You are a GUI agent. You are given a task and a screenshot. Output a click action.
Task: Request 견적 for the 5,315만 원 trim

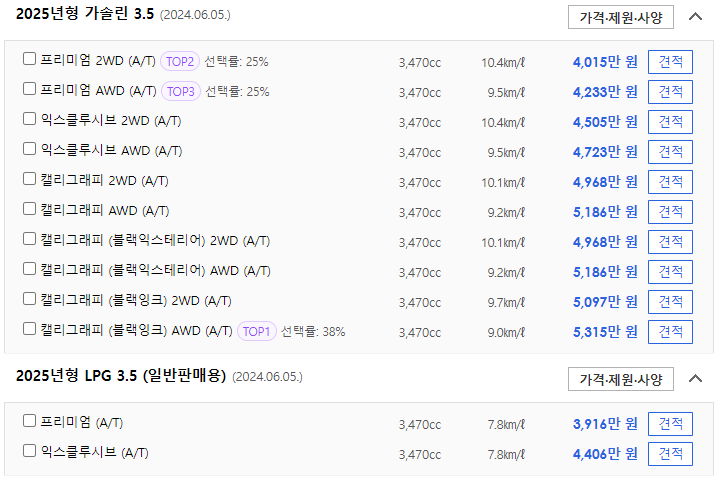(x=670, y=332)
